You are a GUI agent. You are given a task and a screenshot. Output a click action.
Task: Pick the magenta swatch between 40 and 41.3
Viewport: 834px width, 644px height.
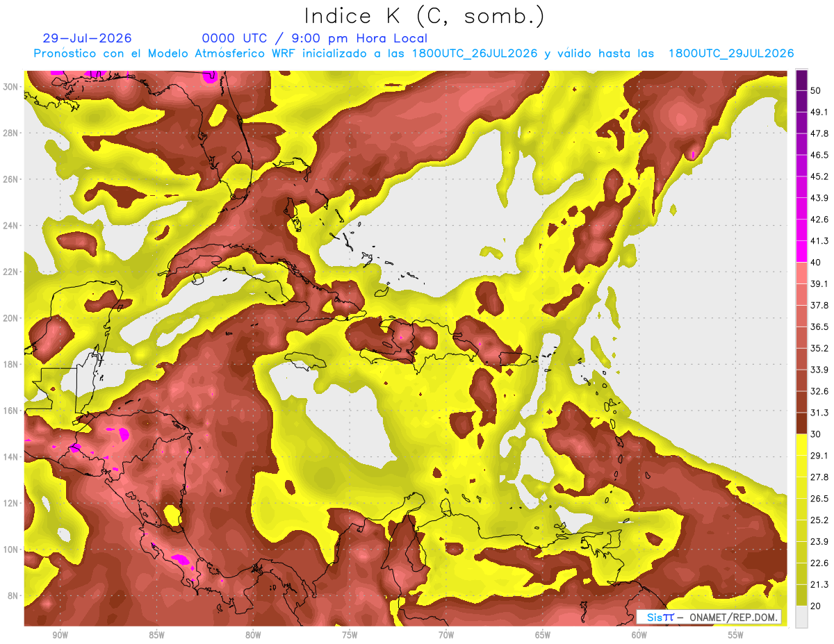click(x=801, y=251)
